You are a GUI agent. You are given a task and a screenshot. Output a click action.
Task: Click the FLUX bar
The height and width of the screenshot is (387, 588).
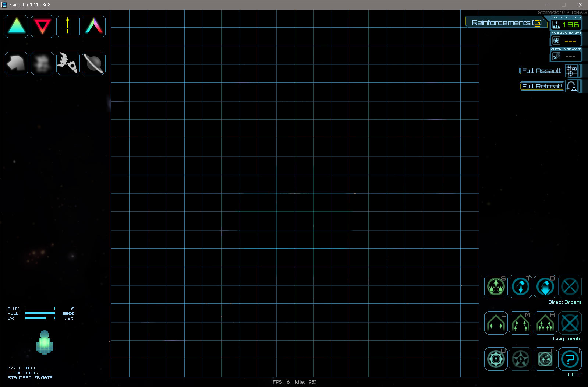coord(40,309)
